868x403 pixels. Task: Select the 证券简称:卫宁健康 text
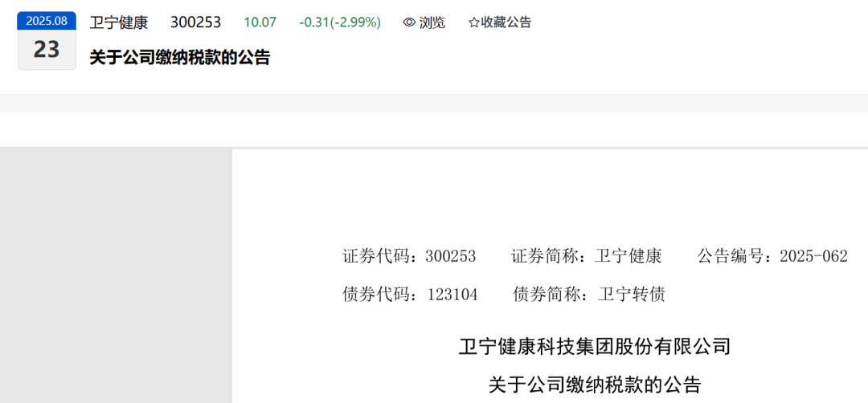586,257
